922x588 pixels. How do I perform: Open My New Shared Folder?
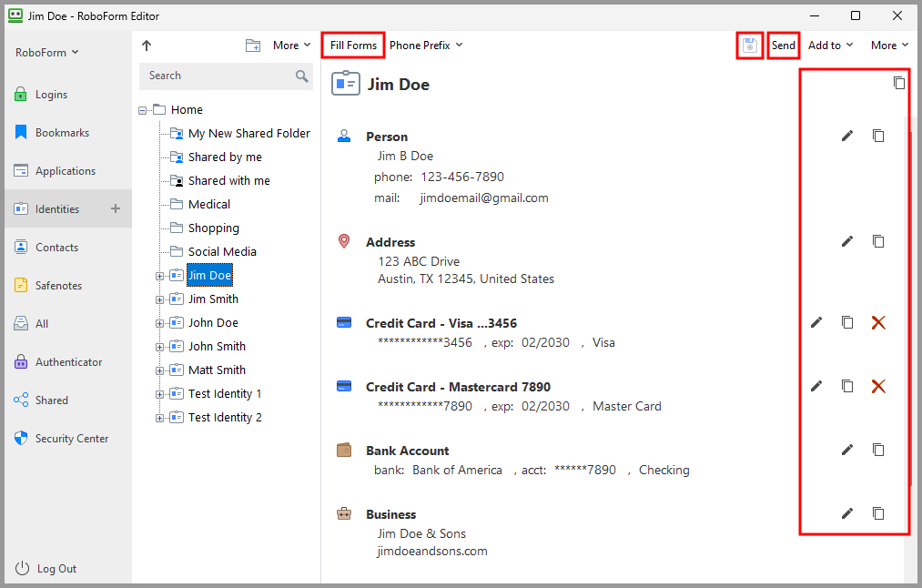point(240,134)
